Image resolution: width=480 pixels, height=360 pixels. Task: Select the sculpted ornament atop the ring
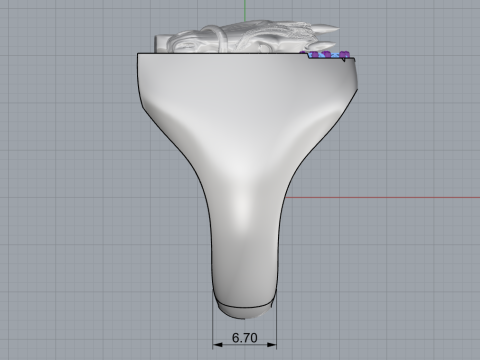[246, 37]
